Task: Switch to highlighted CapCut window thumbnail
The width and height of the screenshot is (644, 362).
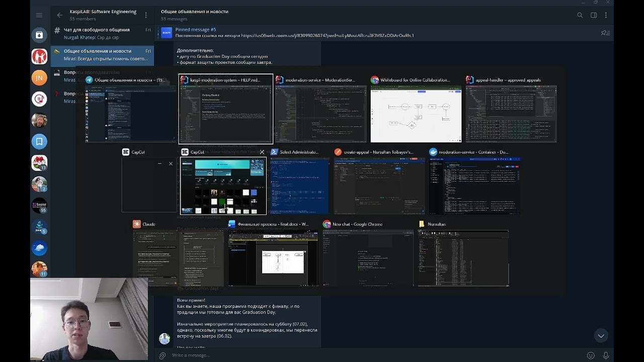Action: pyautogui.click(x=223, y=182)
